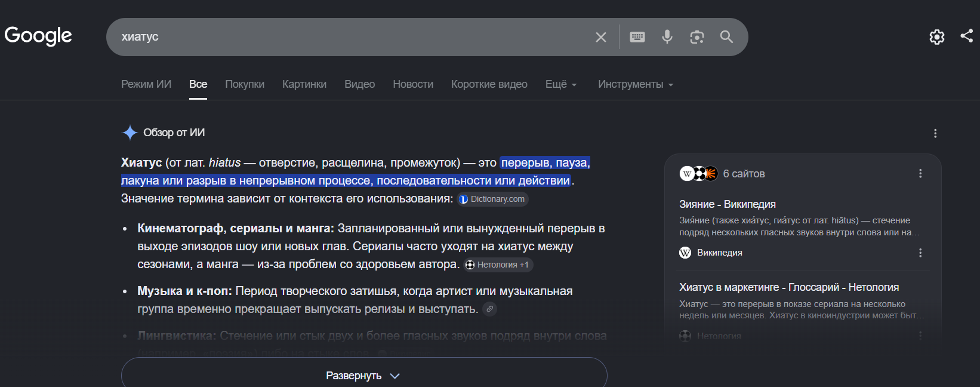Open the 6 сайтов card three-dot menu

920,173
